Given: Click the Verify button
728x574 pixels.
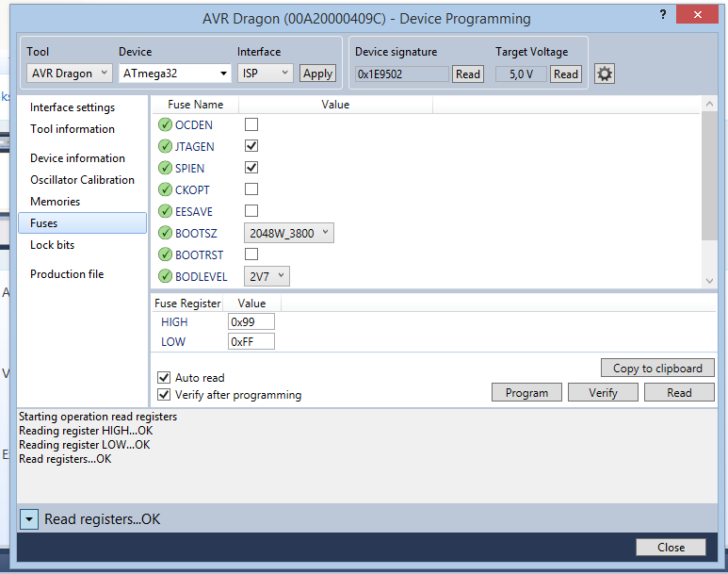Looking at the screenshot, I should pyautogui.click(x=603, y=393).
